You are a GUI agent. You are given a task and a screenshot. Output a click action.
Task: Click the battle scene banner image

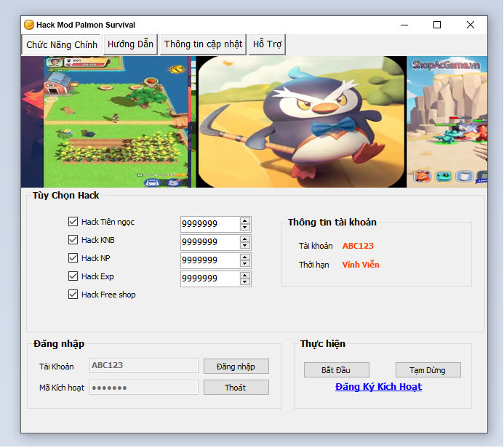447,121
